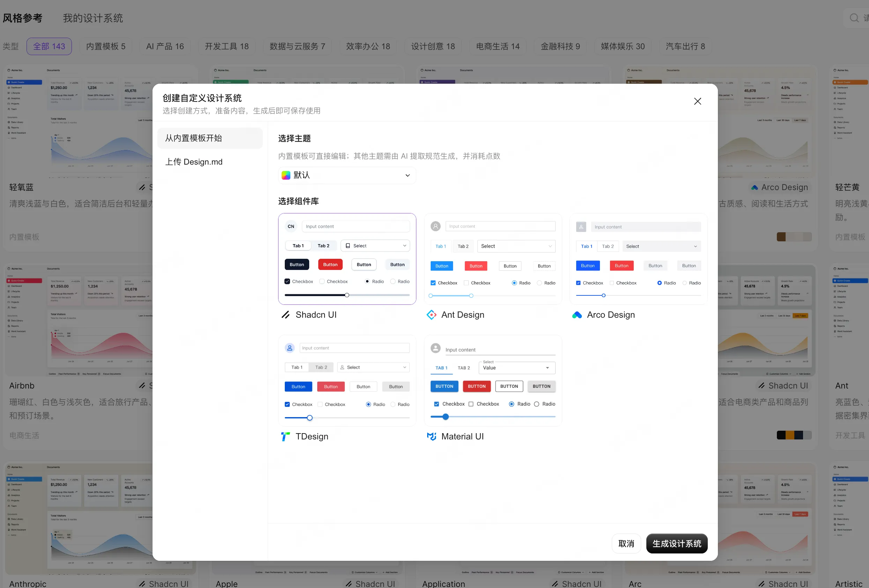This screenshot has width=869, height=588.
Task: Click the slider handle in Material UI preview
Action: [x=446, y=416]
